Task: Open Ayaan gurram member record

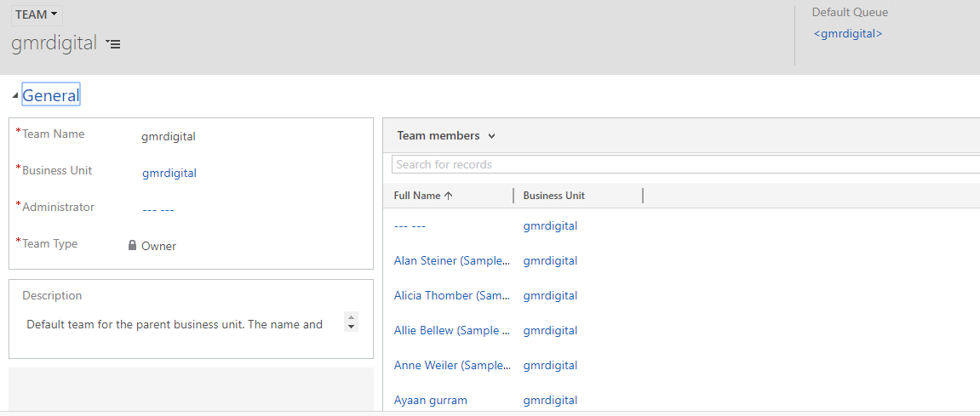Action: click(x=430, y=400)
